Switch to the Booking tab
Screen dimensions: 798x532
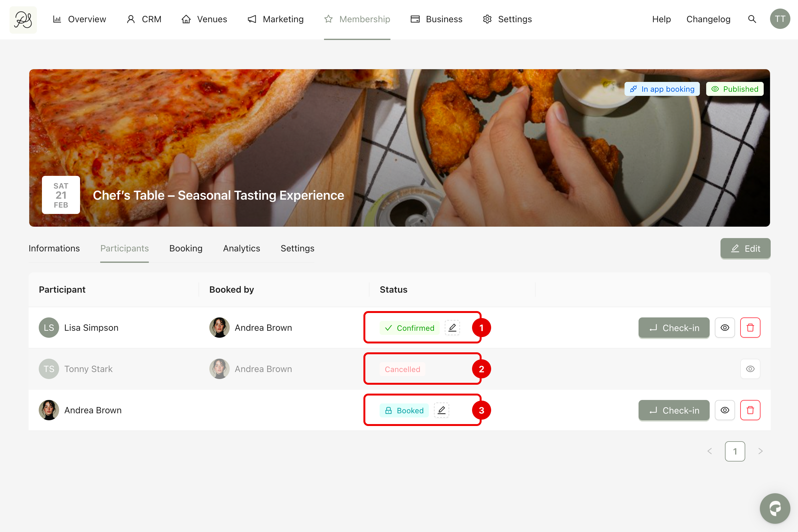click(186, 248)
